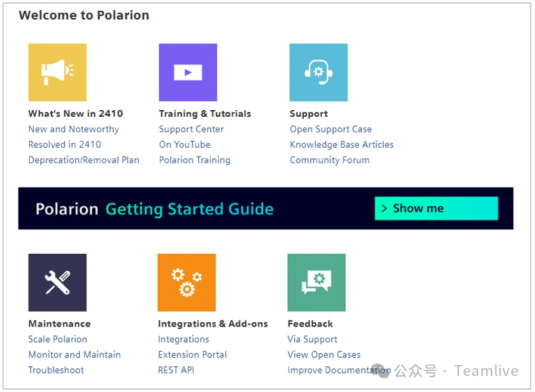
Task: Open View Open Cases link
Action: tap(324, 355)
